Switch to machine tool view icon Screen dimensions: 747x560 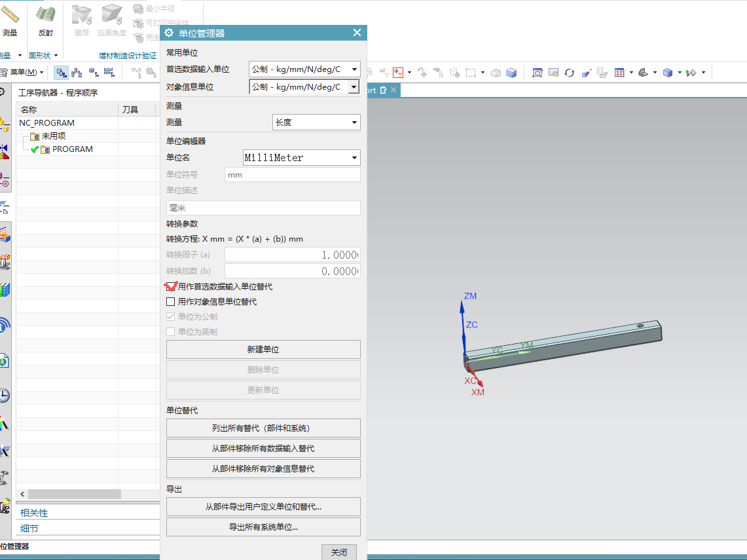click(77, 73)
